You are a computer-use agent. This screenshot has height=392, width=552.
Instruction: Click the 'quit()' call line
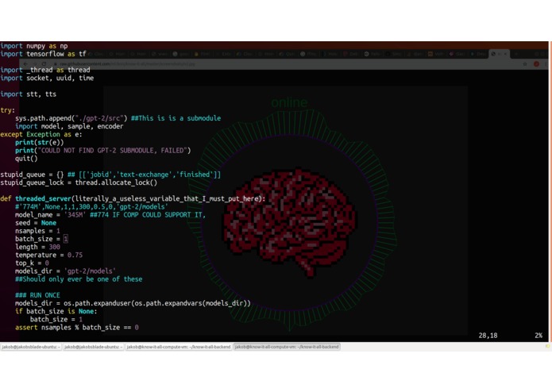coord(26,159)
